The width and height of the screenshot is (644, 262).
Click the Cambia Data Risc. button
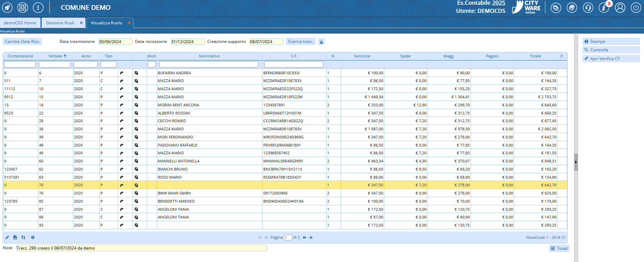(x=22, y=42)
